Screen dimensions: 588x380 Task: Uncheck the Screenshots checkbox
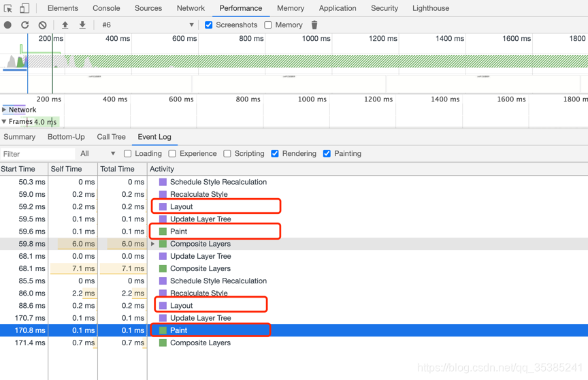208,25
